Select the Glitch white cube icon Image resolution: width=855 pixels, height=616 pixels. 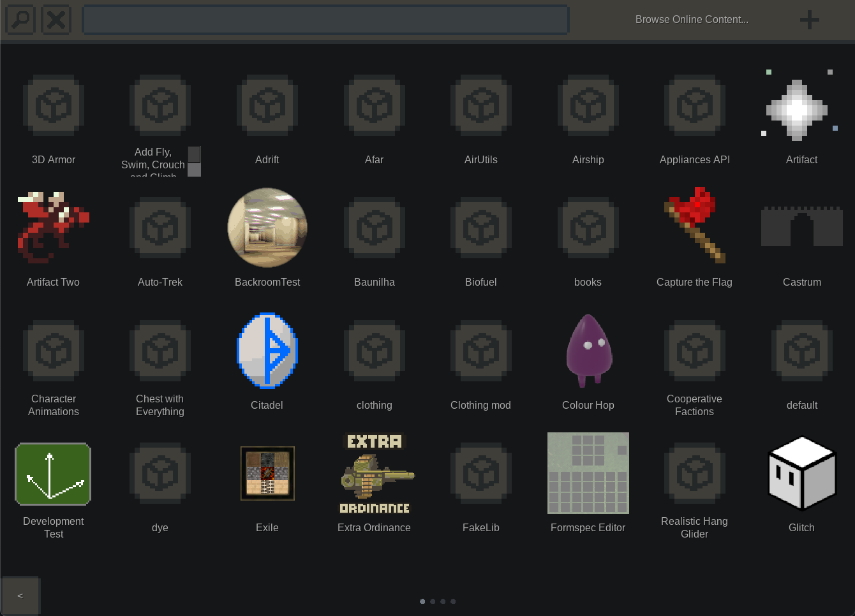(x=801, y=473)
